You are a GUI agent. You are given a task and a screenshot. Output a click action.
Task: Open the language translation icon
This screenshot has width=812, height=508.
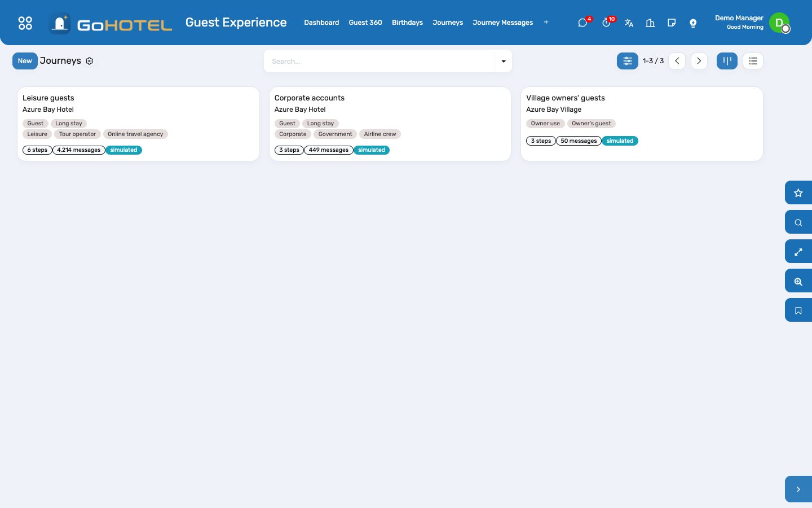click(x=629, y=23)
